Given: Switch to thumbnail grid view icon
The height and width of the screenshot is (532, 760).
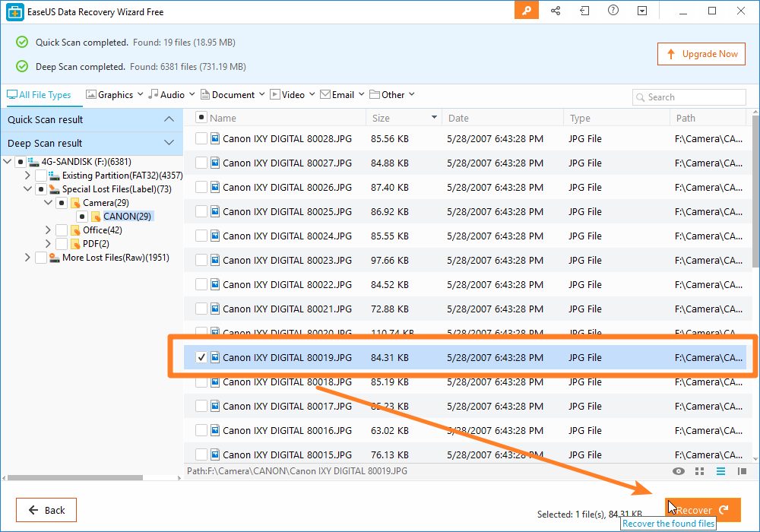Looking at the screenshot, I should point(699,471).
